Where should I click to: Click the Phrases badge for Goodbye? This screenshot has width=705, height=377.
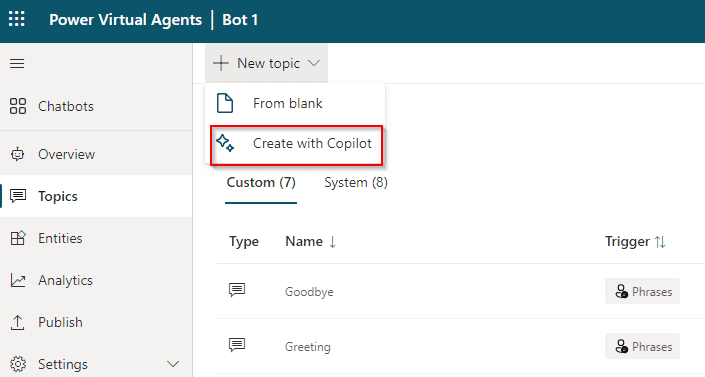[x=642, y=292]
